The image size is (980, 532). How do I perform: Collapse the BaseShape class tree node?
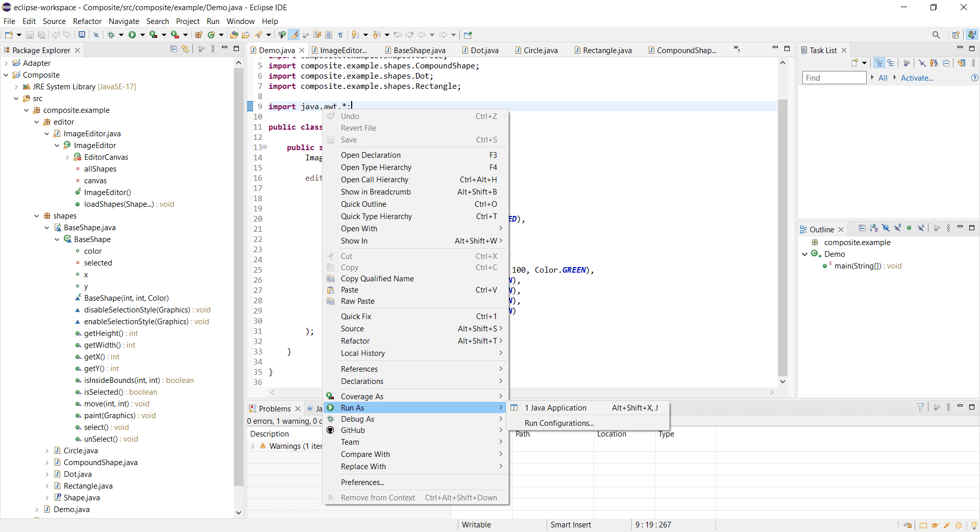click(x=57, y=239)
